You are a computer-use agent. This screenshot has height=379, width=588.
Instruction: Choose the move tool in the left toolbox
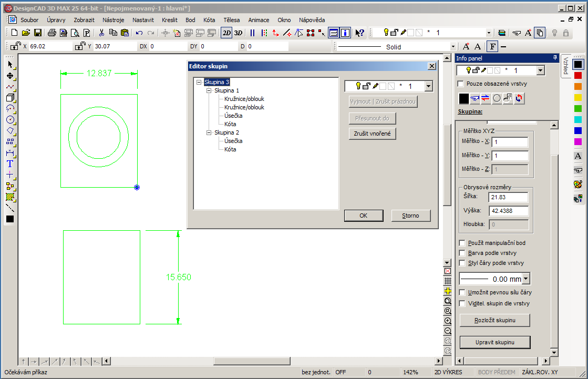click(x=10, y=76)
